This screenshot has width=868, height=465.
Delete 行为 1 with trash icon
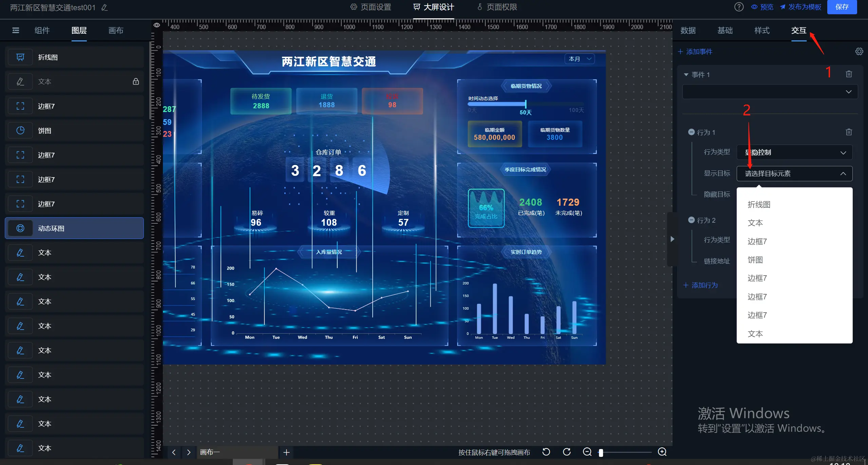[849, 132]
